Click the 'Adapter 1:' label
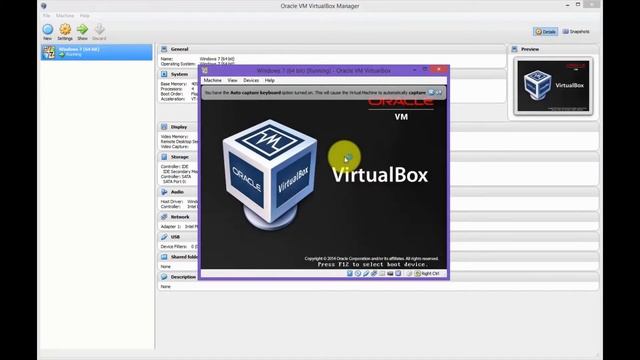 pos(170,227)
